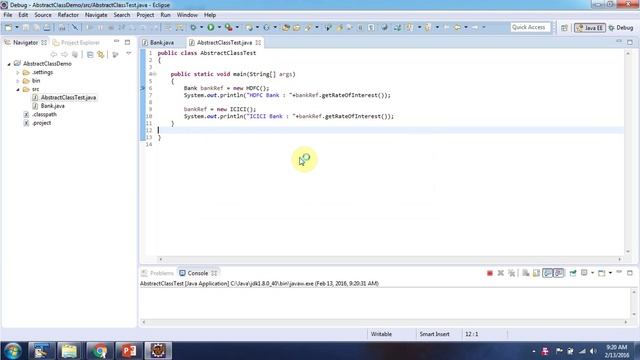
Task: Maximize the editor area icon
Action: (630, 42)
